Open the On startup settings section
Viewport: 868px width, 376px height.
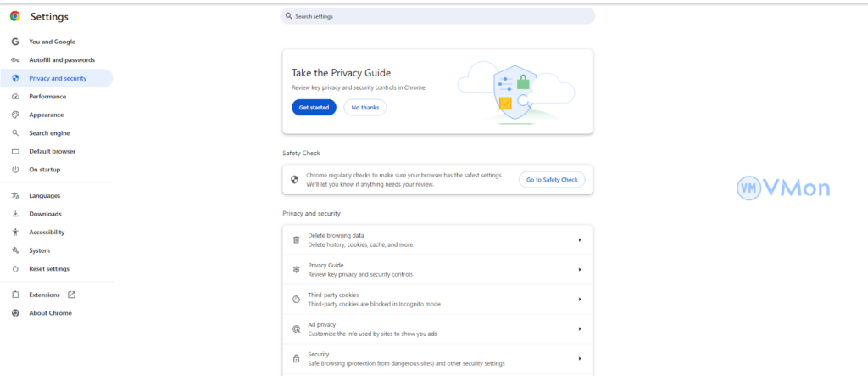[44, 170]
